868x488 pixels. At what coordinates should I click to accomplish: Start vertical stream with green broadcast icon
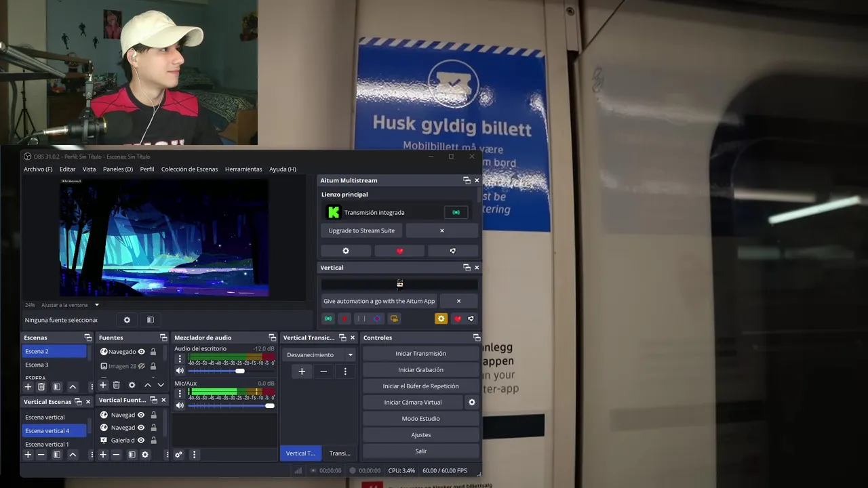tap(328, 319)
